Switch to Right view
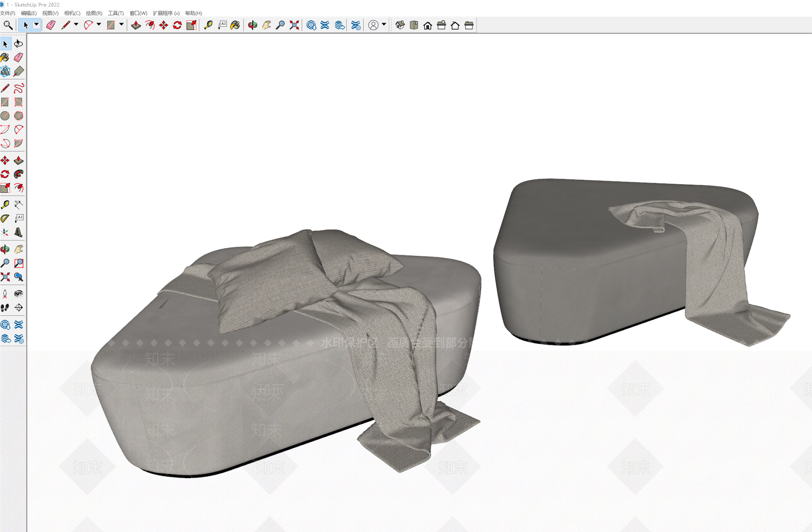 (442, 25)
